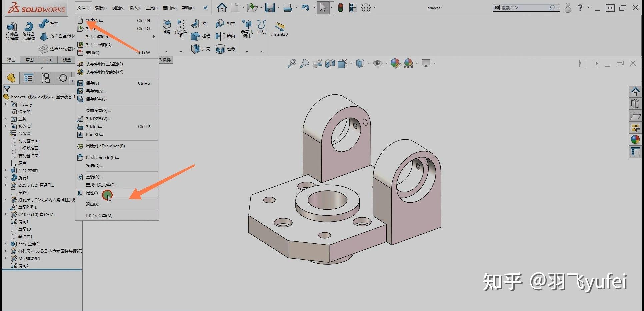
Task: Open Reference Geometry (参考几何体) tool
Action: tap(247, 24)
